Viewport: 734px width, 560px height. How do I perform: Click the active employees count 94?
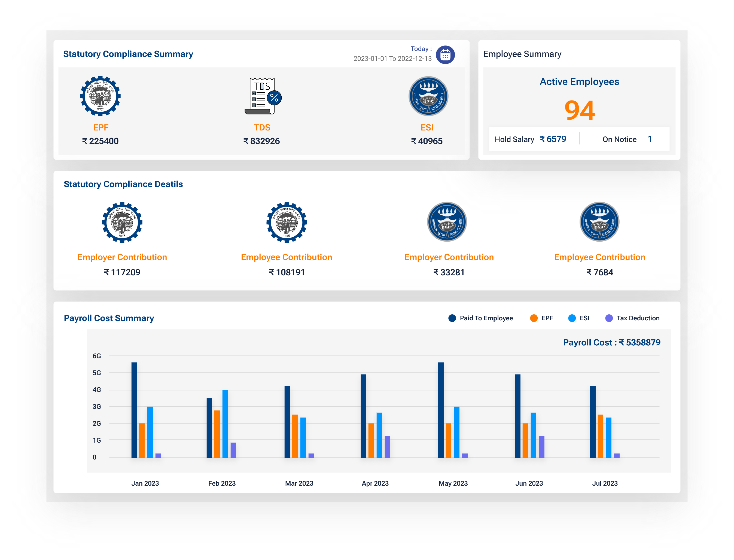click(x=579, y=110)
